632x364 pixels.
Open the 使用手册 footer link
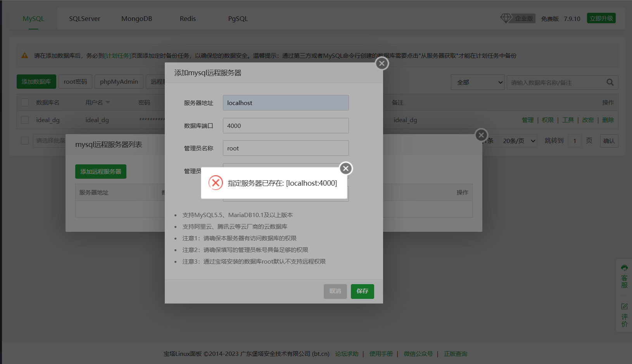[381, 354]
